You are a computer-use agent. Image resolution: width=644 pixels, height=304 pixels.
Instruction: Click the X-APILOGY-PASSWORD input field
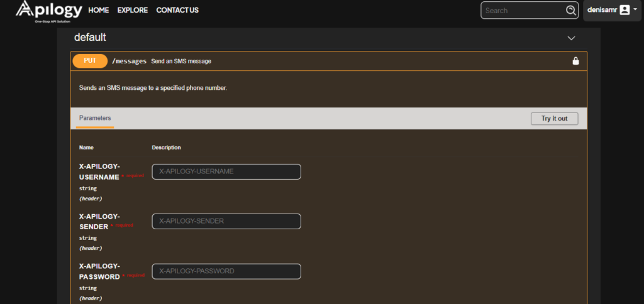pos(226,271)
